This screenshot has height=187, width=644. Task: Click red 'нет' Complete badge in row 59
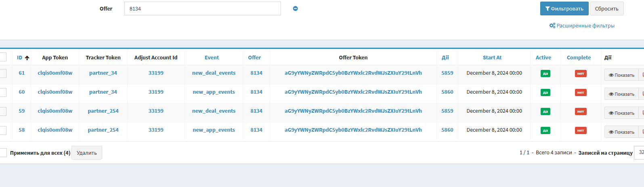[x=581, y=111]
